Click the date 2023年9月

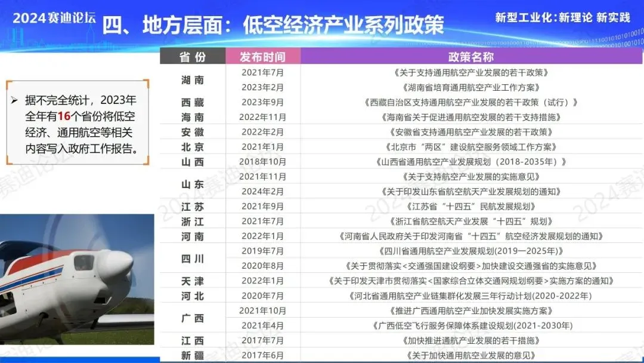tap(263, 102)
